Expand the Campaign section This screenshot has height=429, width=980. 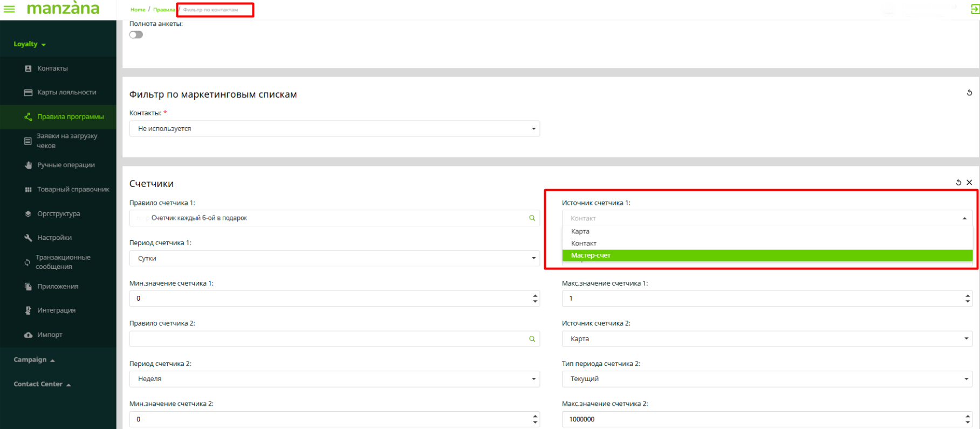pyautogui.click(x=34, y=359)
